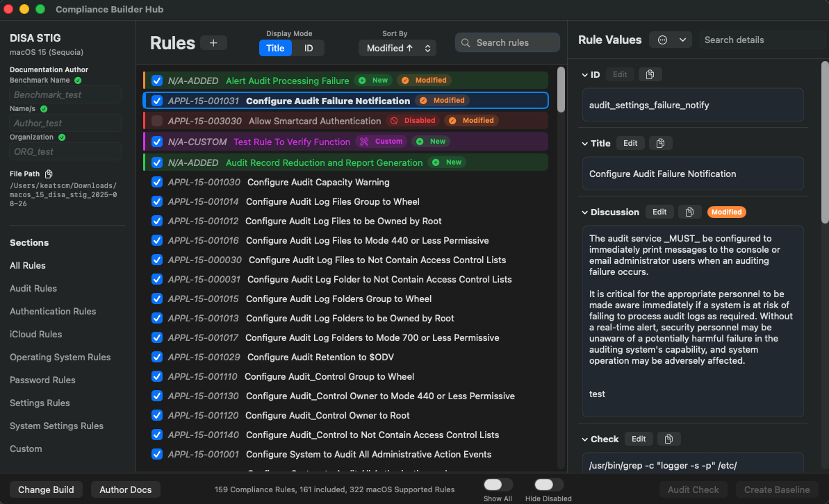
Task: Copy the Check command via clipboard icon
Action: pyautogui.click(x=668, y=439)
